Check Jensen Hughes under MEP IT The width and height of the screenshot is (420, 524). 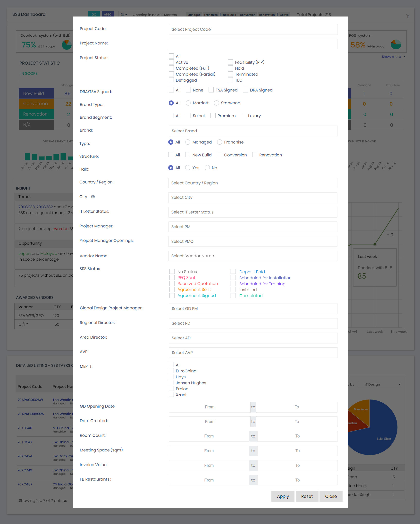(x=171, y=383)
